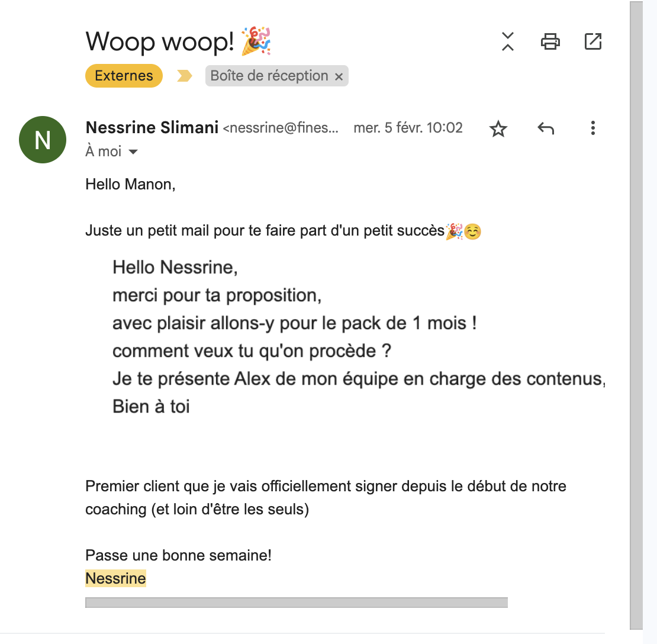The width and height of the screenshot is (657, 644).
Task: Click the green N sender avatar
Action: point(42,140)
